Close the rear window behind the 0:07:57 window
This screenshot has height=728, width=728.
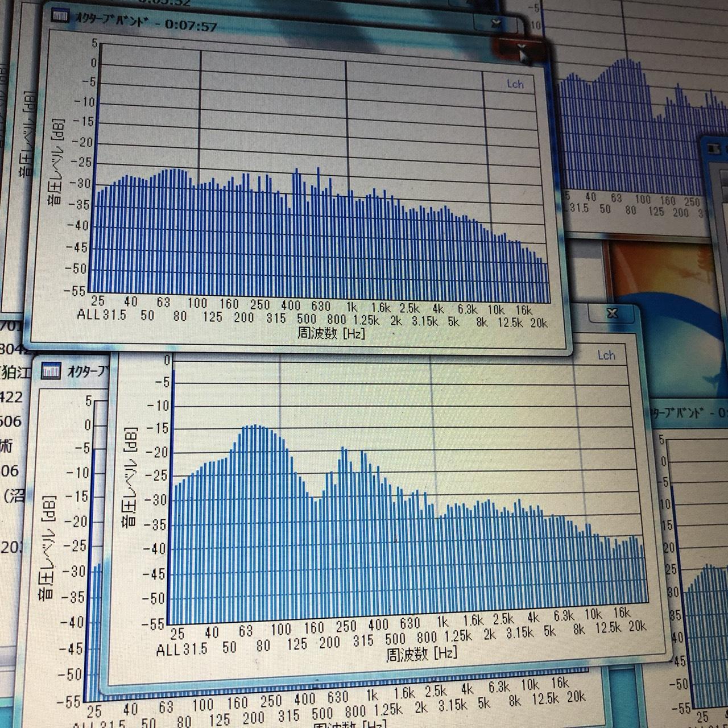pos(498,23)
